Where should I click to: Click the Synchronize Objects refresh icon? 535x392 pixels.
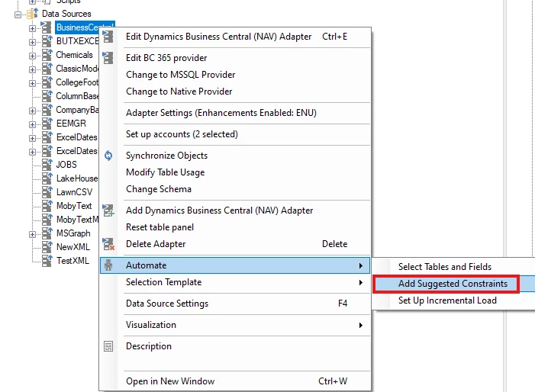pos(108,156)
